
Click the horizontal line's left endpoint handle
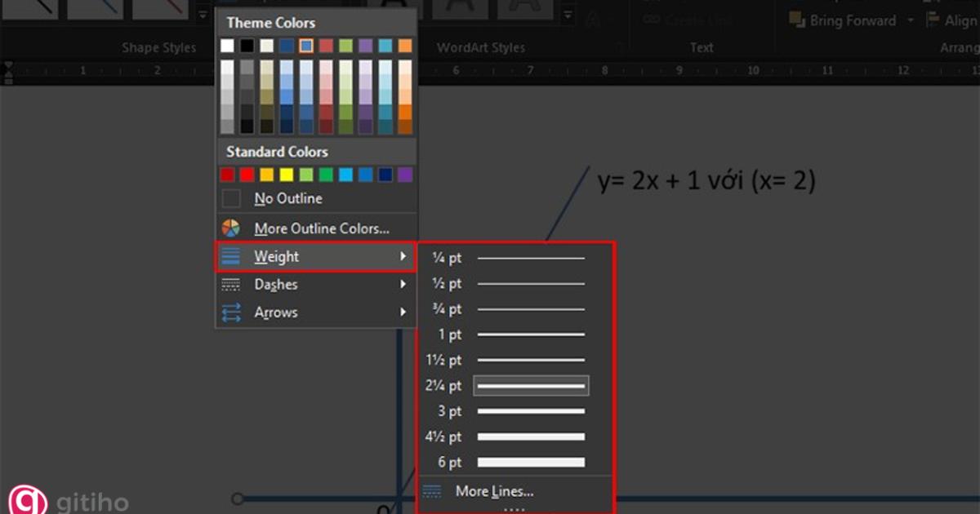pos(238,498)
